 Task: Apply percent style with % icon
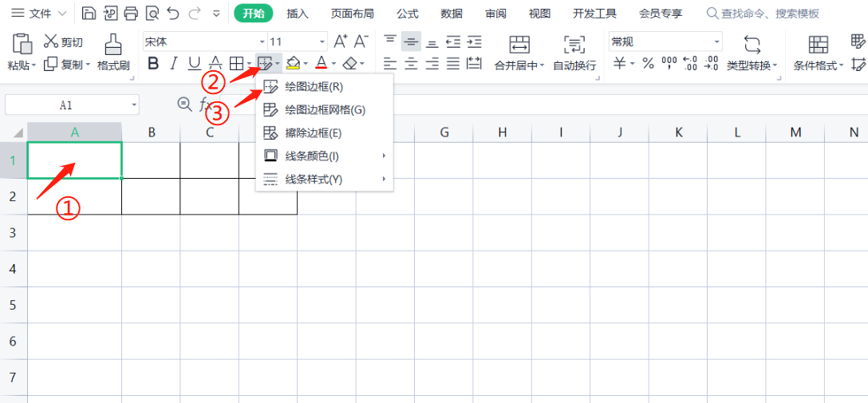coord(649,64)
